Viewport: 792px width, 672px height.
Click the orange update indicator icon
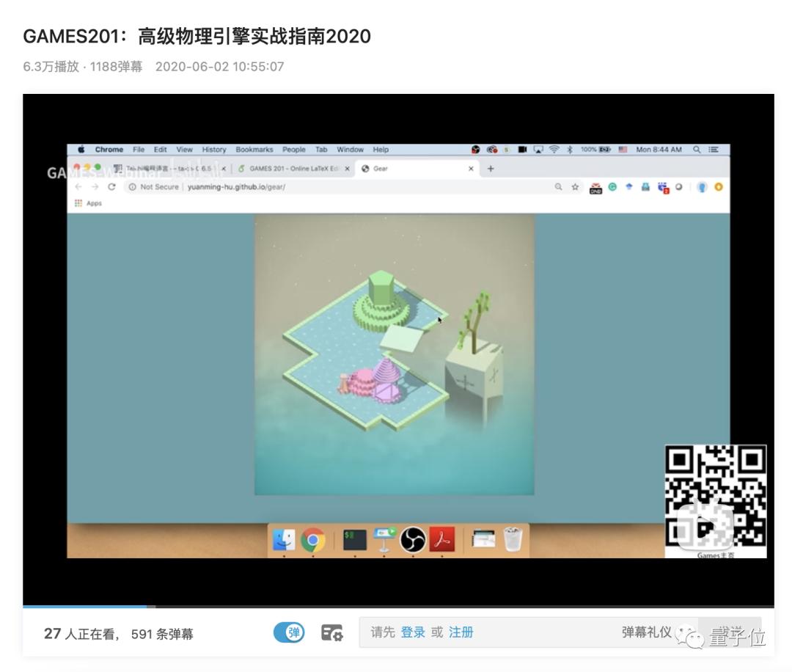(x=718, y=187)
